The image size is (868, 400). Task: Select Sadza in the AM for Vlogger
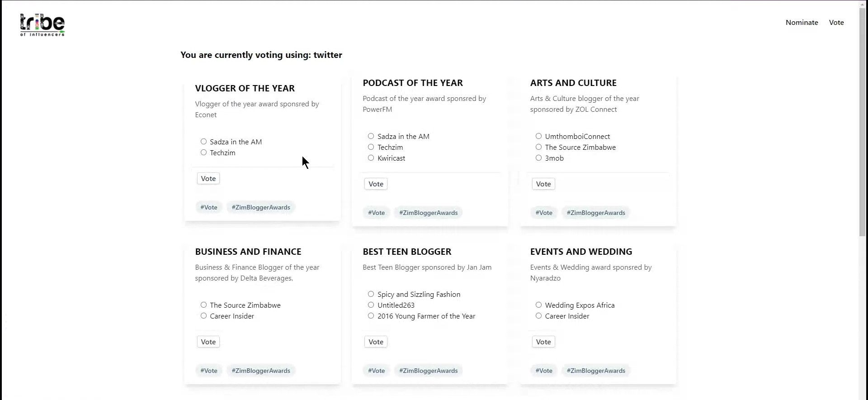[x=204, y=142]
